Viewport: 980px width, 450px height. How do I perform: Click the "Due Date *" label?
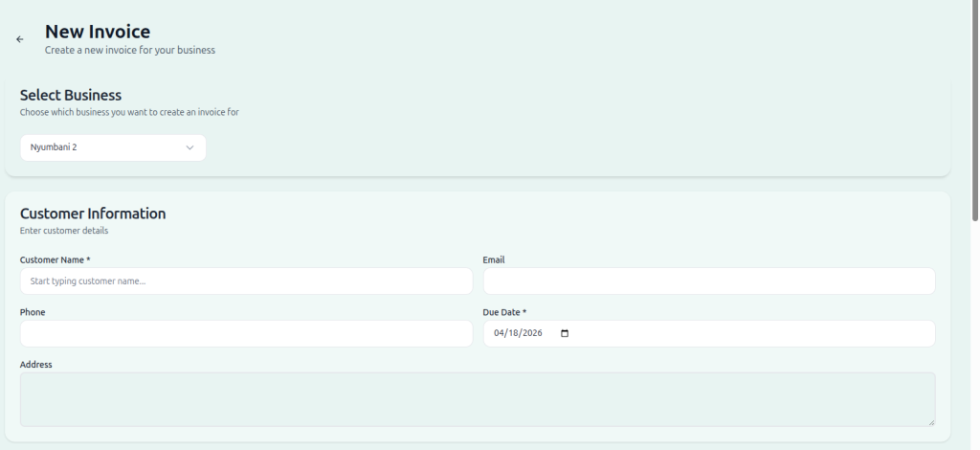pyautogui.click(x=504, y=312)
